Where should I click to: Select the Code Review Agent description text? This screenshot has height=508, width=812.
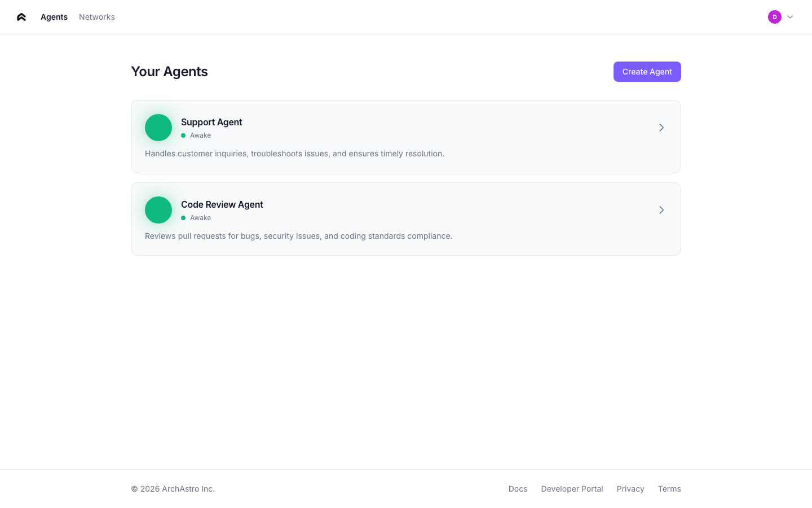click(x=298, y=236)
